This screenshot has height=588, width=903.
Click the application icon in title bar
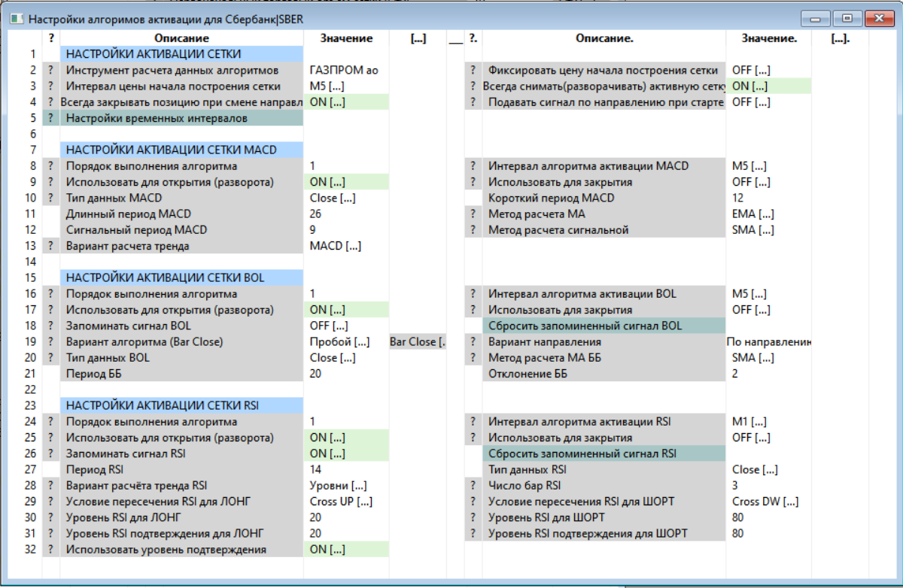click(16, 18)
